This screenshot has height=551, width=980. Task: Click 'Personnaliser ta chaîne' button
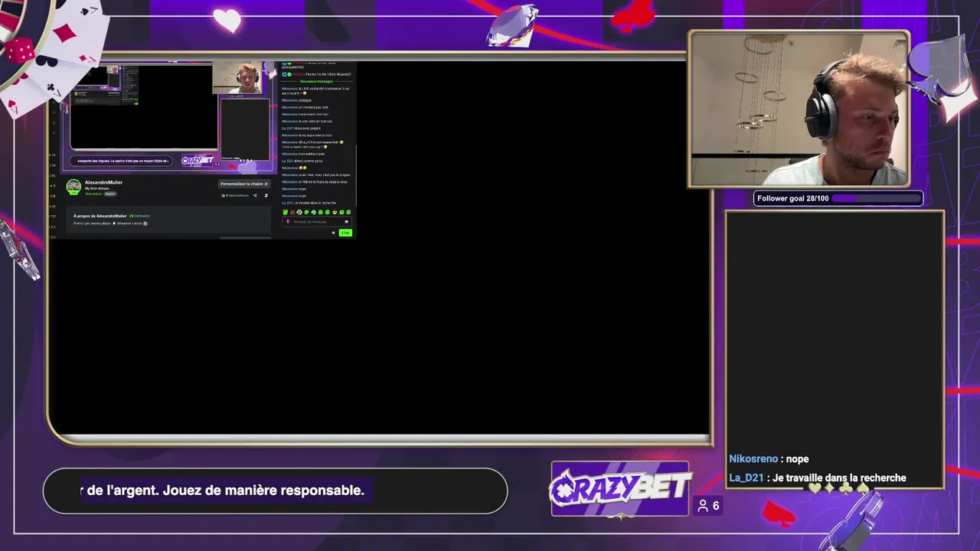(x=244, y=184)
